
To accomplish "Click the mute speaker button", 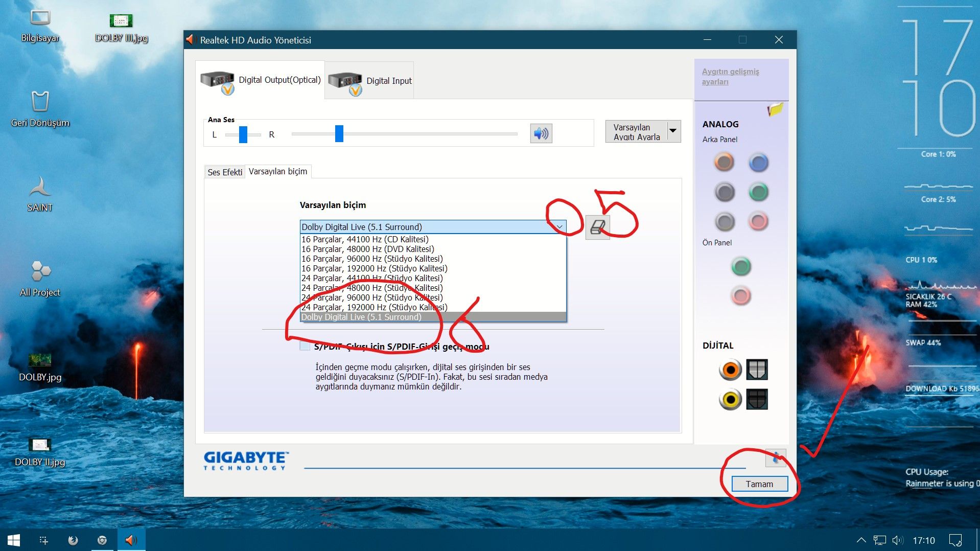I will coord(541,134).
